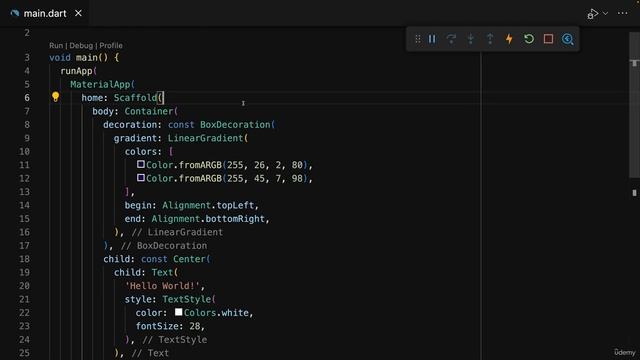This screenshot has width=640, height=360.
Task: Open color picker for fromARGB(255, 26, 2, 80)
Action: click(x=141, y=164)
